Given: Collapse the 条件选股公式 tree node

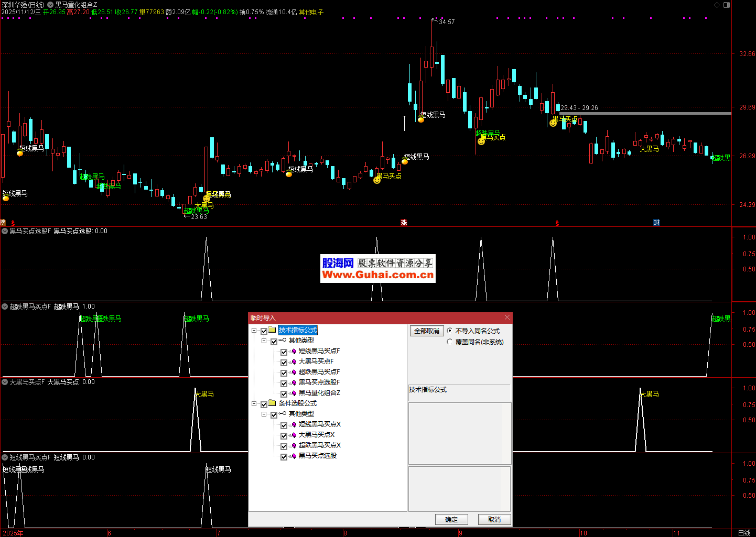Looking at the screenshot, I should (254, 404).
